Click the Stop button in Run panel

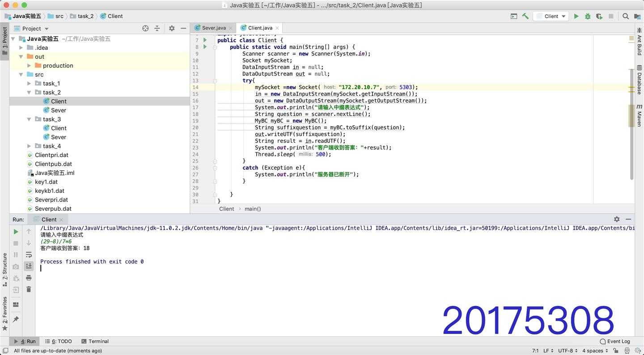(16, 243)
